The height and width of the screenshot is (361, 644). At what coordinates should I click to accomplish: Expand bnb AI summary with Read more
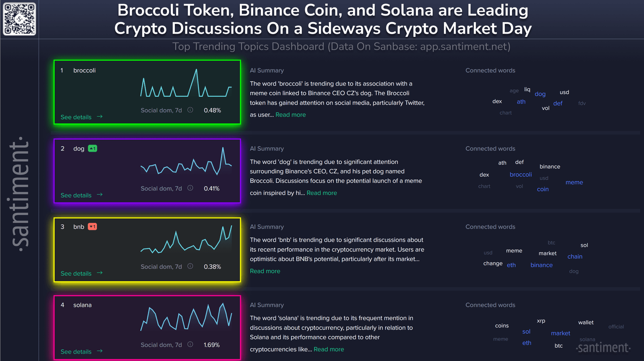click(265, 271)
